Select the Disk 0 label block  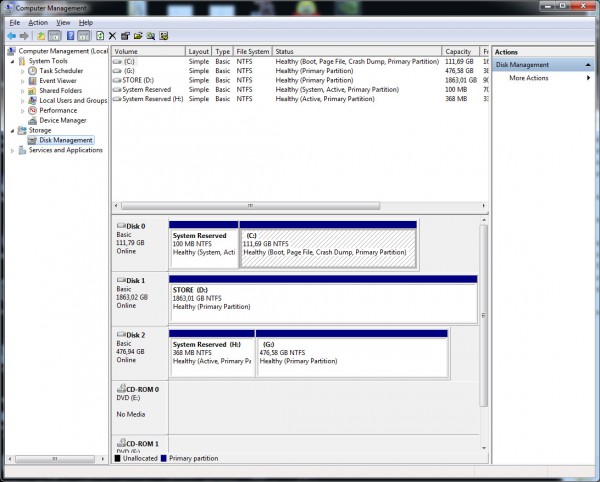pos(140,244)
